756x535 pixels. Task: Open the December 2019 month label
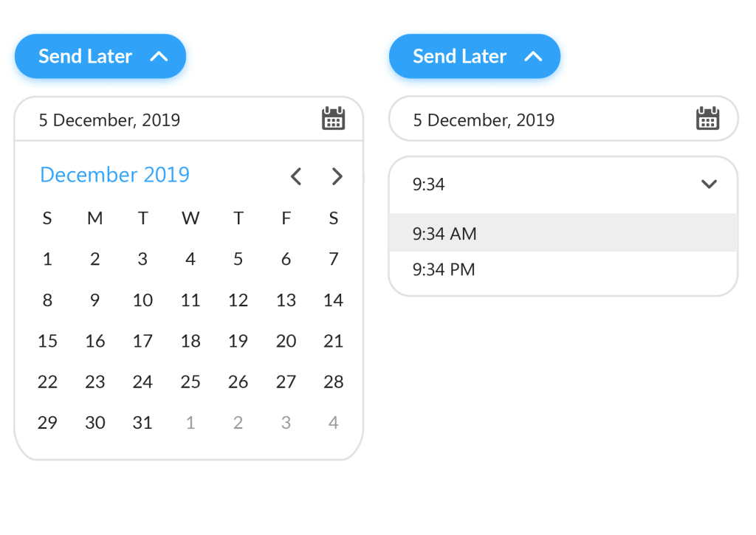(x=114, y=175)
